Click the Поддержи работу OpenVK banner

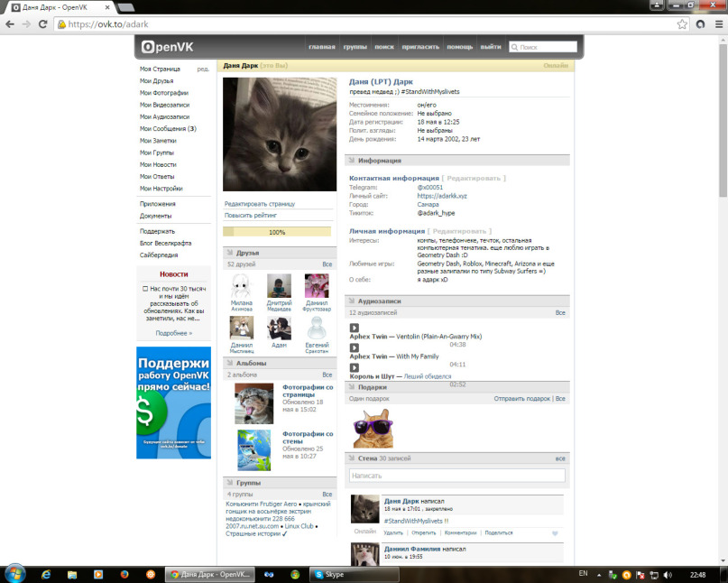tap(173, 403)
